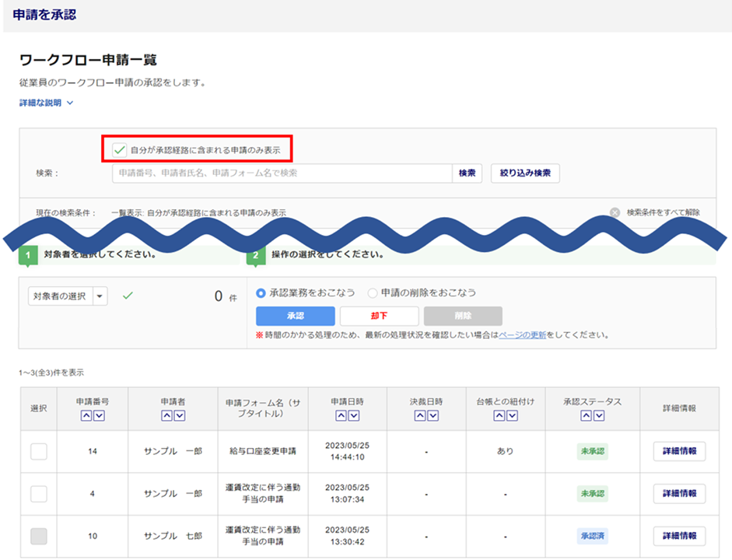Sort 申請番号 column ascending with up arrow
Viewport: 732px width, 560px height.
(x=87, y=416)
